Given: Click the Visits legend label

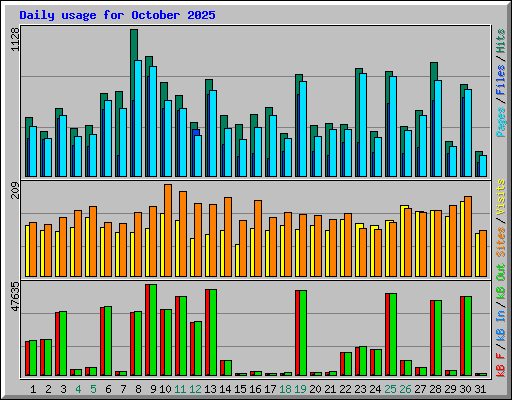Looking at the screenshot, I should click(501, 197).
